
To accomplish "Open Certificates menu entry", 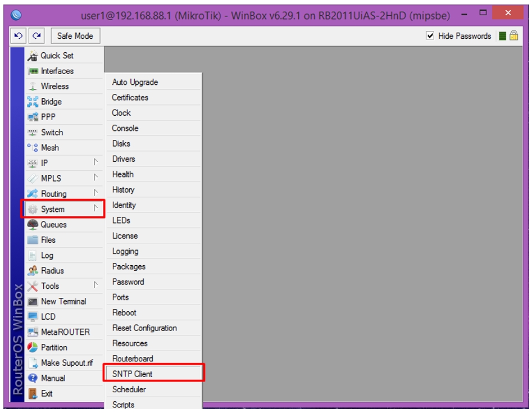I will [154, 97].
